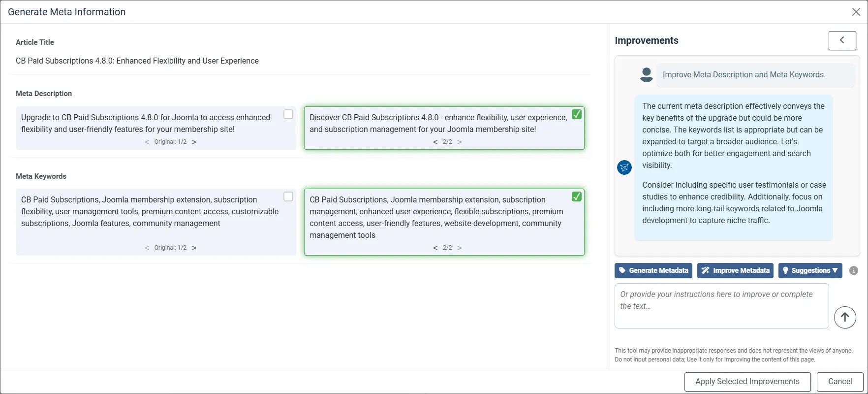Uncheck the improved Meta Keywords checkbox
Viewport: 868px width, 394px height.
point(577,197)
